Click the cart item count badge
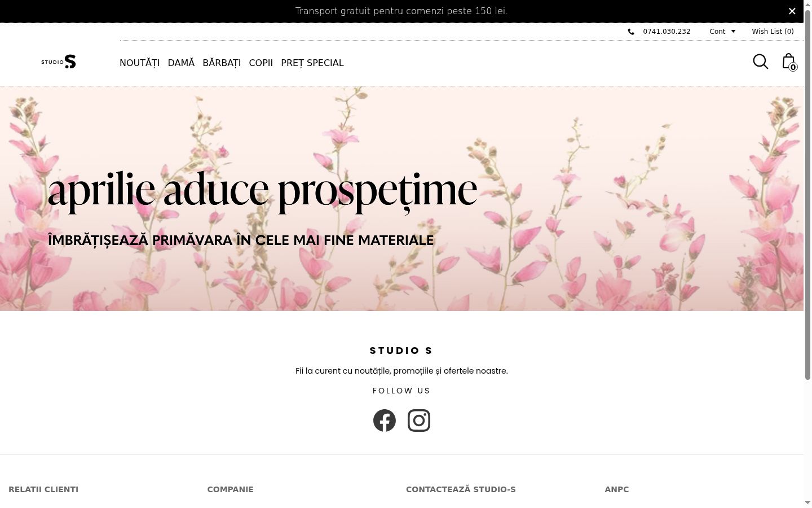The height and width of the screenshot is (508, 812). pos(793,67)
